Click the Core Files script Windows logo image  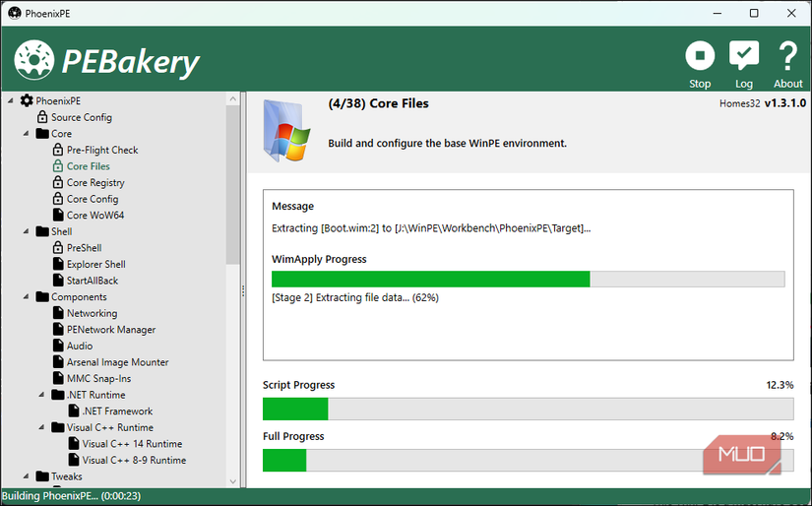pos(286,131)
